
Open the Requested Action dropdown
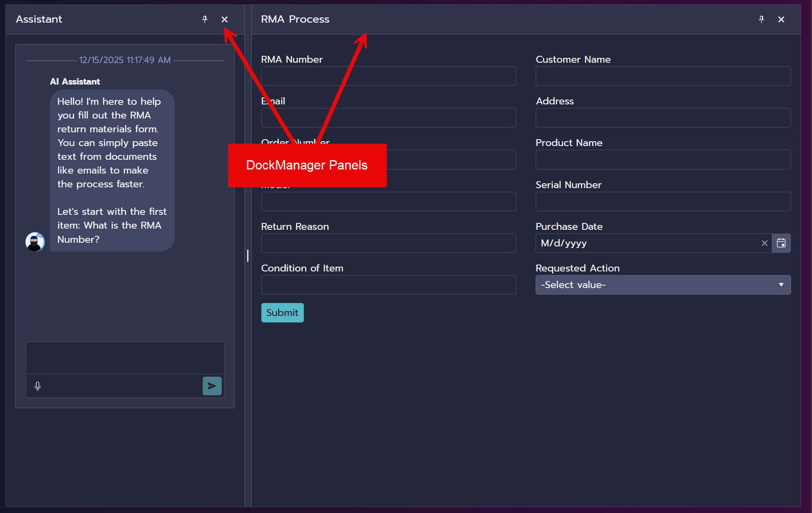(x=662, y=285)
